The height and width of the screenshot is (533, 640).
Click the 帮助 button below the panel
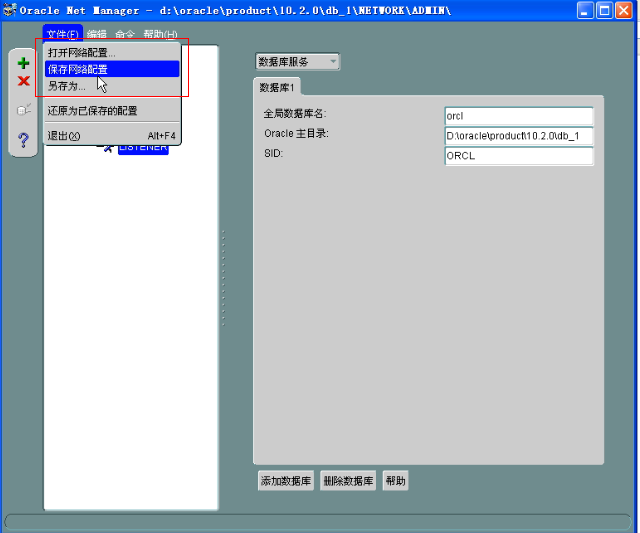(x=396, y=481)
